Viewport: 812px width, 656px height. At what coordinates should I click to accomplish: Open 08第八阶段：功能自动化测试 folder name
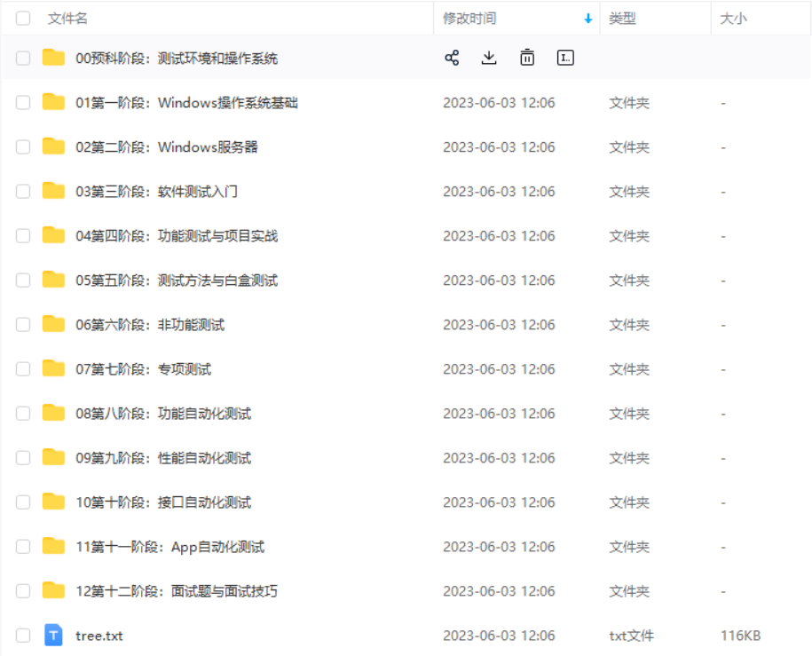(x=163, y=414)
